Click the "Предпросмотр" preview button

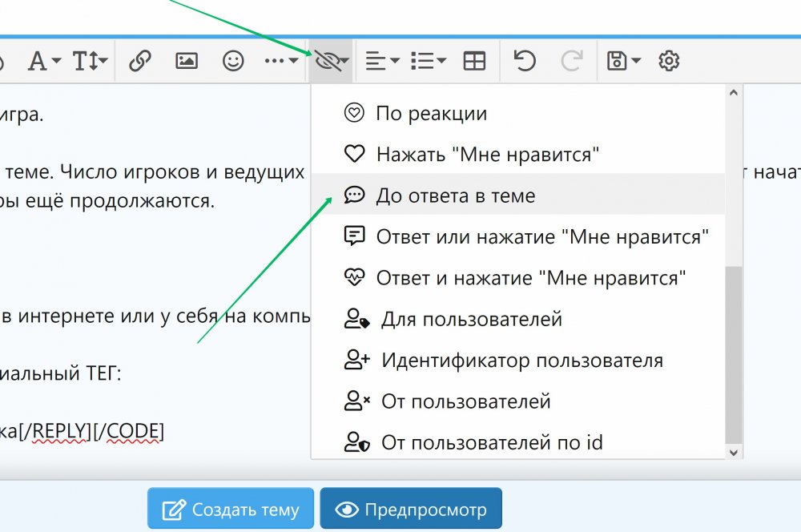point(411,510)
